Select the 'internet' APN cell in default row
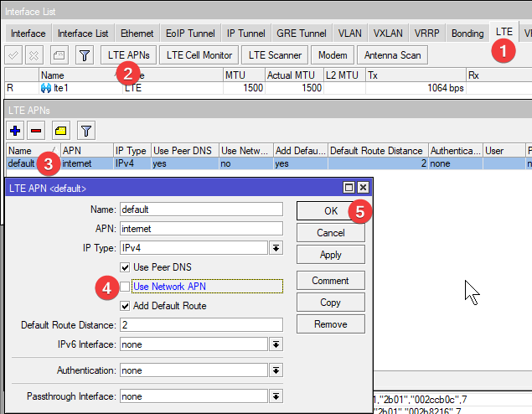This screenshot has width=532, height=414. [x=87, y=163]
